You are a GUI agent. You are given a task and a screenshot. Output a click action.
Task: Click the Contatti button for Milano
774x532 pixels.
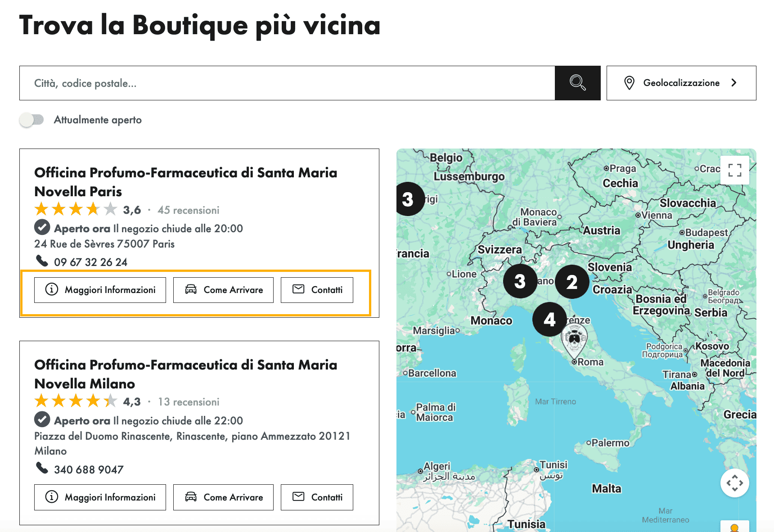pos(317,497)
